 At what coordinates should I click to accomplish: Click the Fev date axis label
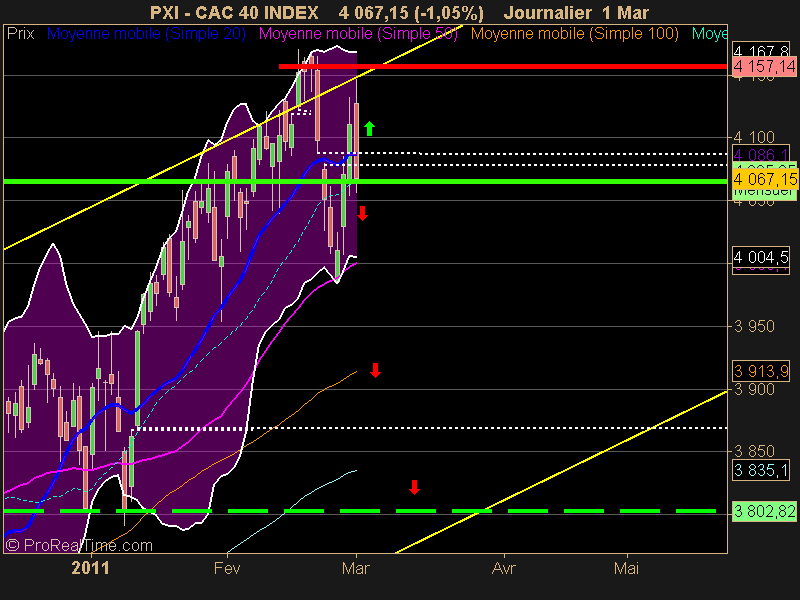point(227,568)
